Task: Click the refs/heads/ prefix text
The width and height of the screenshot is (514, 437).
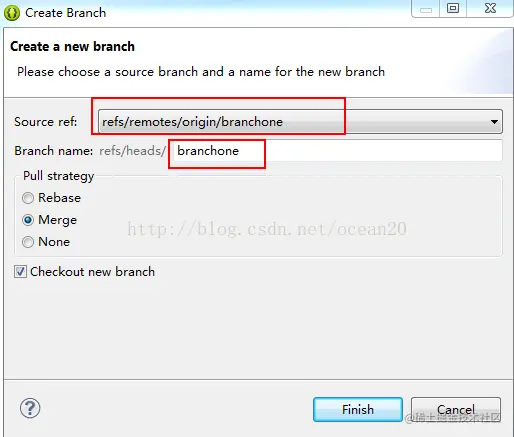Action: tap(133, 151)
